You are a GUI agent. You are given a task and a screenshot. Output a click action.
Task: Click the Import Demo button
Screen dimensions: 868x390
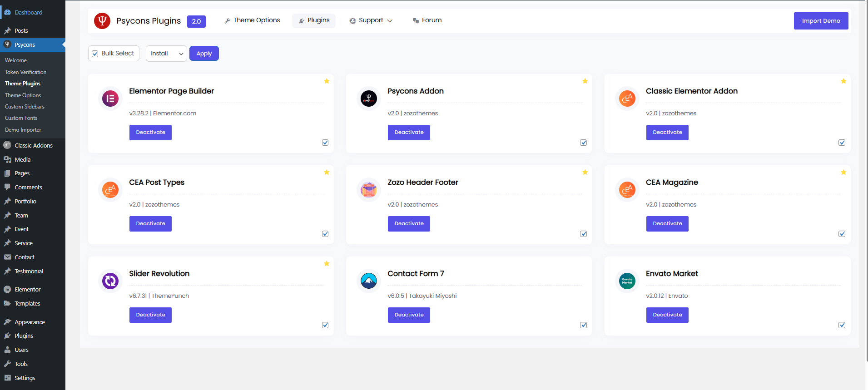click(x=821, y=21)
